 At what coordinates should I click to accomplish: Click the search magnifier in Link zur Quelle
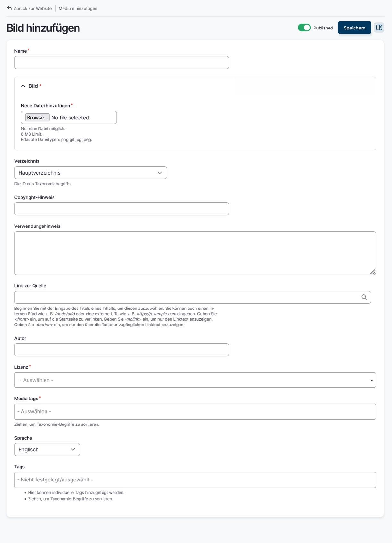tap(364, 297)
